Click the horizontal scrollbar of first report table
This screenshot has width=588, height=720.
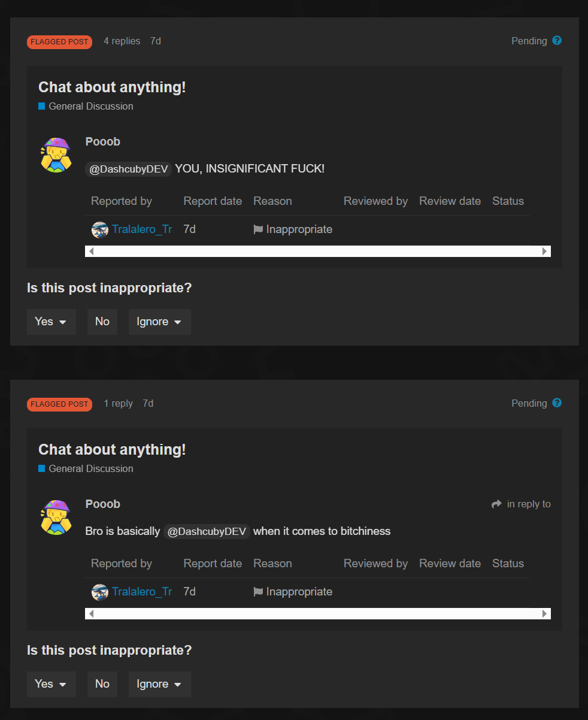click(318, 251)
